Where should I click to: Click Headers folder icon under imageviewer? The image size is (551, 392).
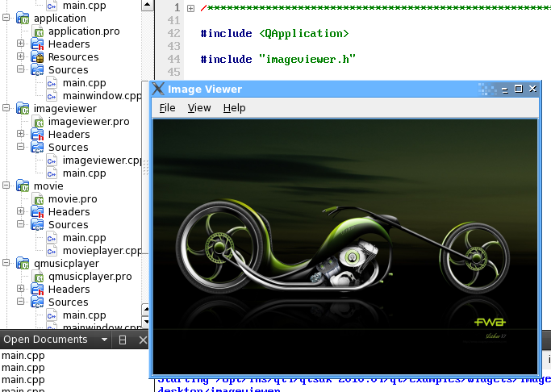tap(37, 135)
